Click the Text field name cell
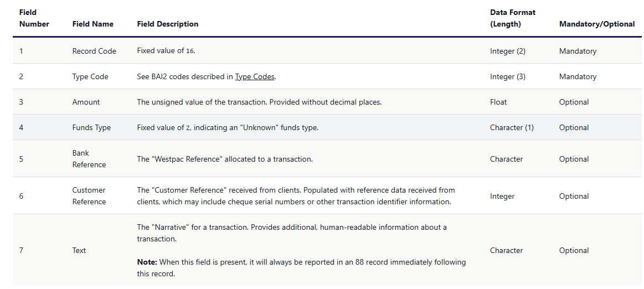644x289 pixels. tap(79, 250)
